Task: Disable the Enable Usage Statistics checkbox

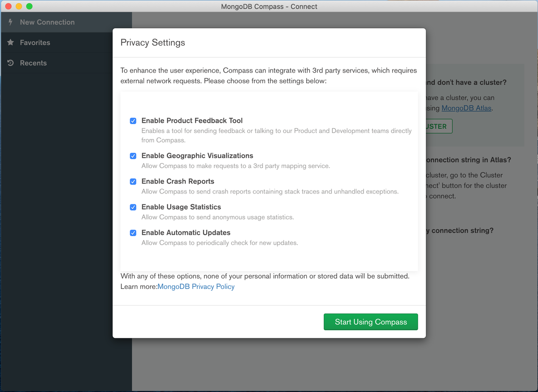Action: pos(133,207)
